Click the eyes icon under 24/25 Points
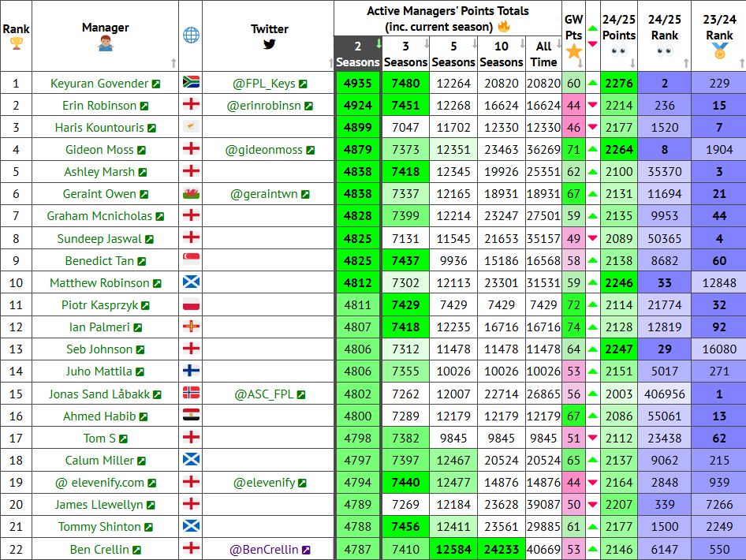Image resolution: width=746 pixels, height=560 pixels. 618,51
